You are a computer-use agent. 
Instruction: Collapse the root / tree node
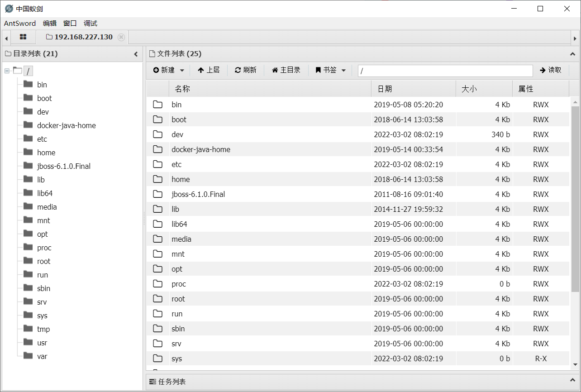click(7, 71)
